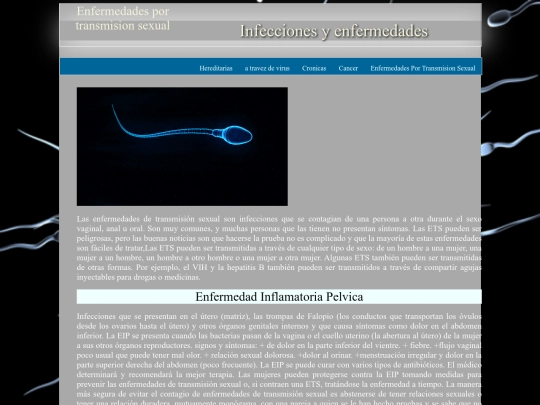The height and width of the screenshot is (405, 540).
Task: Click the 'Enfermedad Inflamatoria Pelvica' heading
Action: click(x=279, y=297)
